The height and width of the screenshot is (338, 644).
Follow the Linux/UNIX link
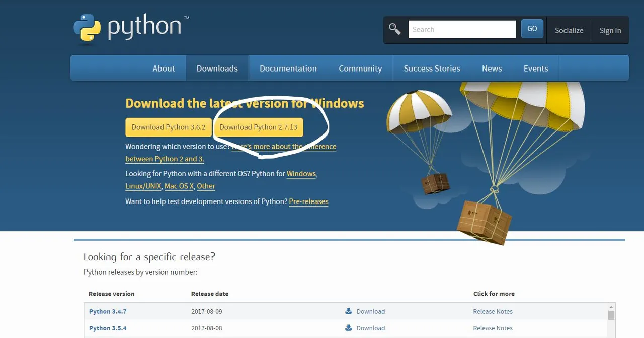click(x=143, y=186)
